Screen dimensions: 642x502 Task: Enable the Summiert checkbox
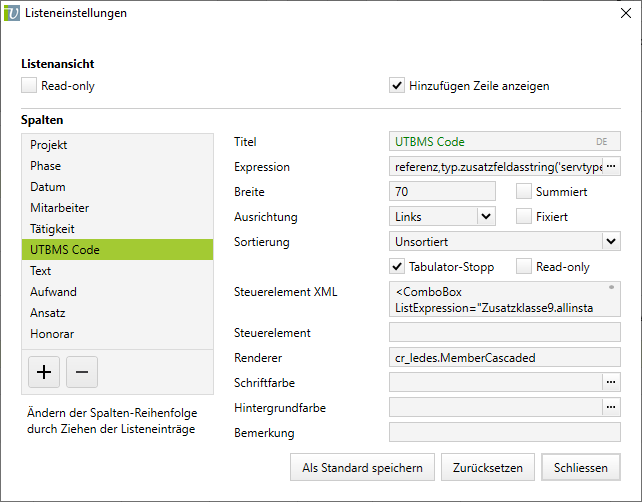click(x=524, y=191)
